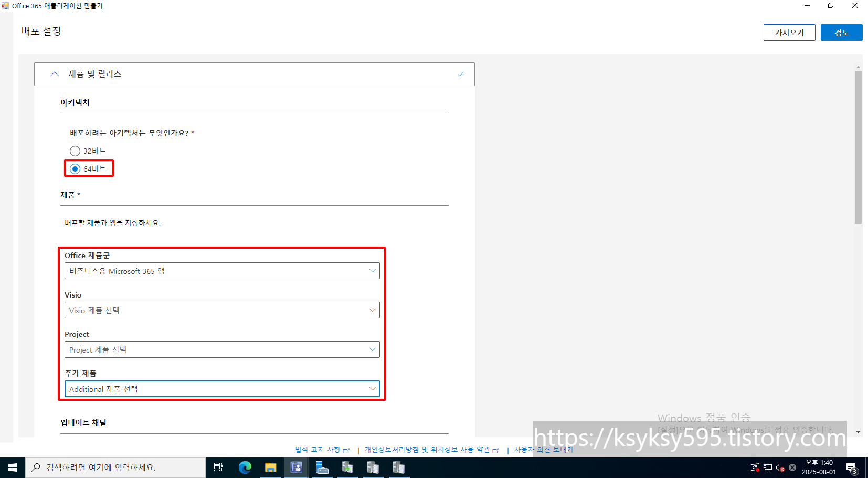Click the muted volume tray icon
The image size is (868, 478).
tap(780, 468)
